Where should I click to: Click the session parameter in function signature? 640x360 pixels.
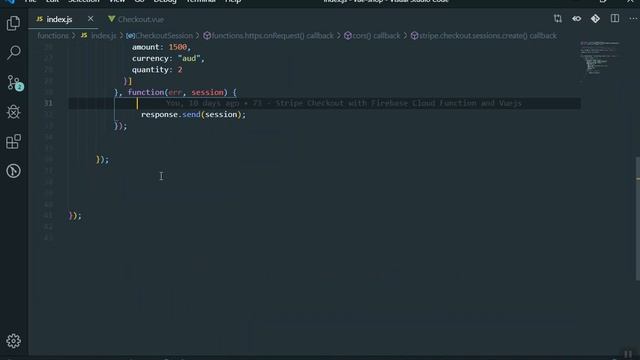click(x=207, y=92)
